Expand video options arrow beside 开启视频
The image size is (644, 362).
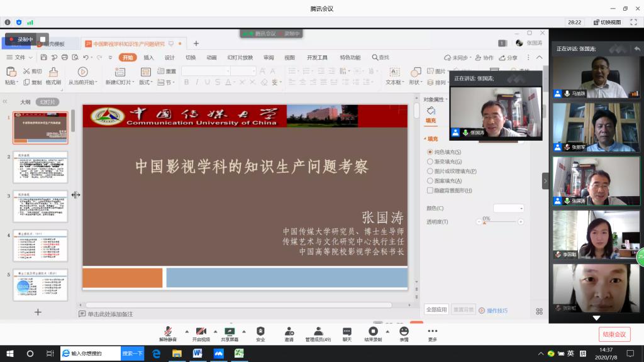pyautogui.click(x=216, y=331)
